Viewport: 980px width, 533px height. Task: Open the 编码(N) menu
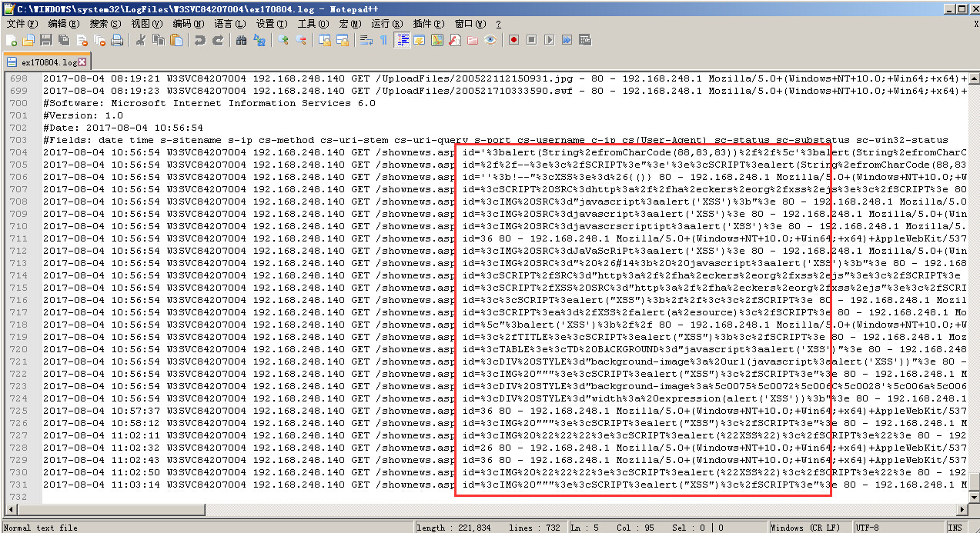click(x=189, y=24)
